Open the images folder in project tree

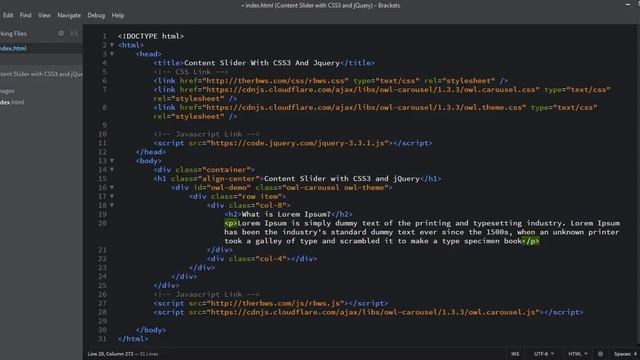tap(7, 91)
